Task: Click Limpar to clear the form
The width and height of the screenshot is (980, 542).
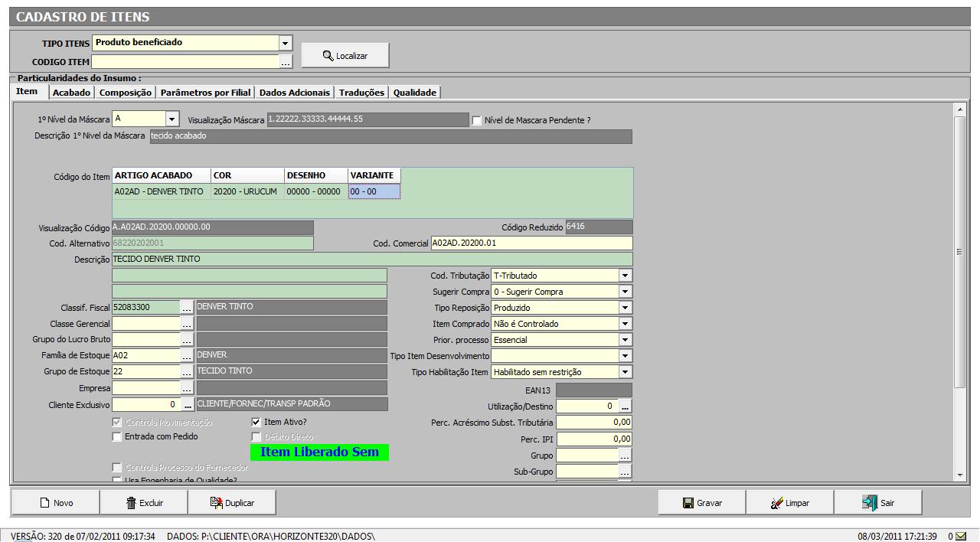Action: click(x=789, y=503)
